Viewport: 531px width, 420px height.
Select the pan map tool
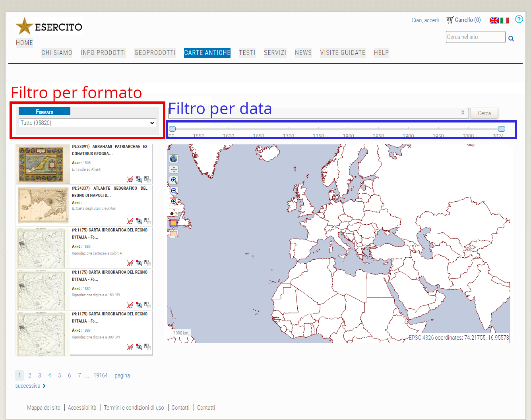coord(174,169)
